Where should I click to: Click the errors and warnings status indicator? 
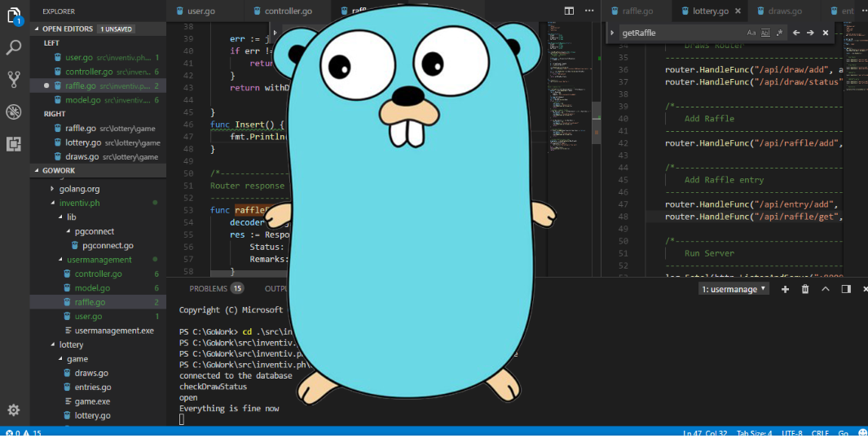click(x=24, y=433)
